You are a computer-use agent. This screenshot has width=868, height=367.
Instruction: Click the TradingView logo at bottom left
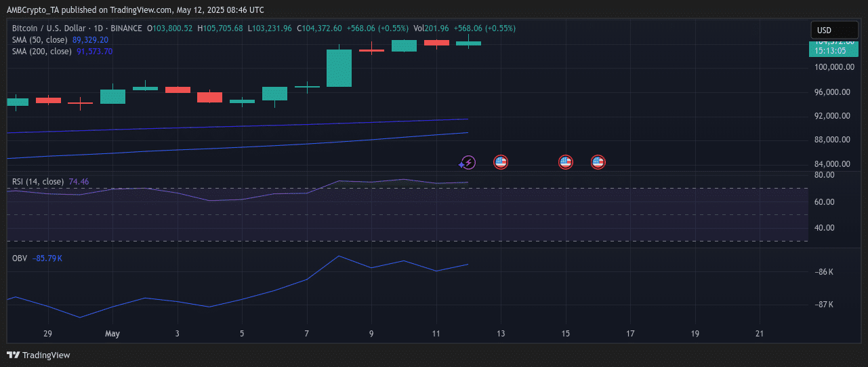click(x=38, y=355)
